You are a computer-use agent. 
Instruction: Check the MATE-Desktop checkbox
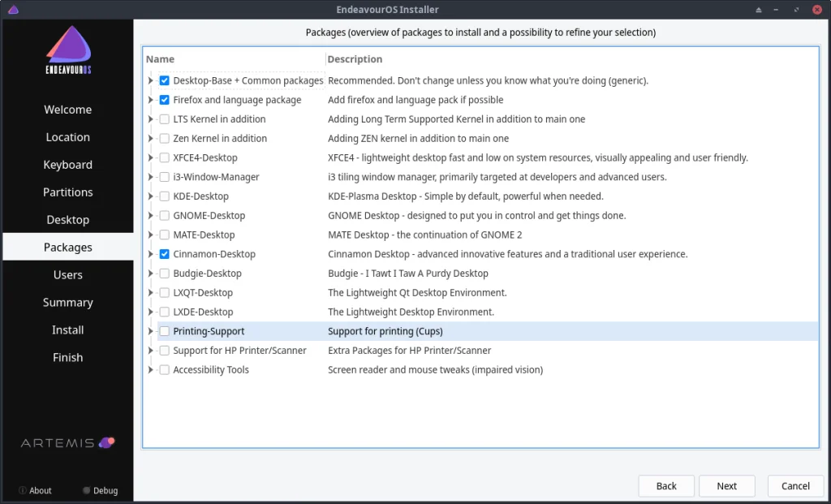[x=164, y=235]
